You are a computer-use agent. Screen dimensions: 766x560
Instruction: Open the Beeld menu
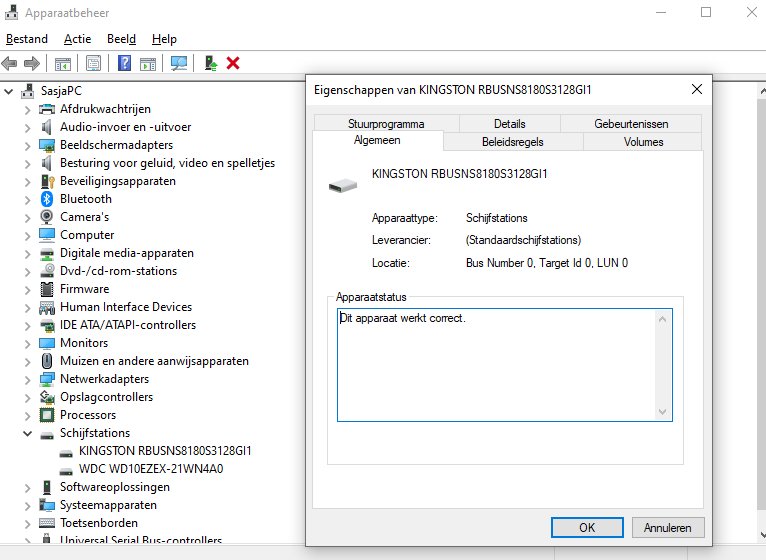[x=121, y=39]
